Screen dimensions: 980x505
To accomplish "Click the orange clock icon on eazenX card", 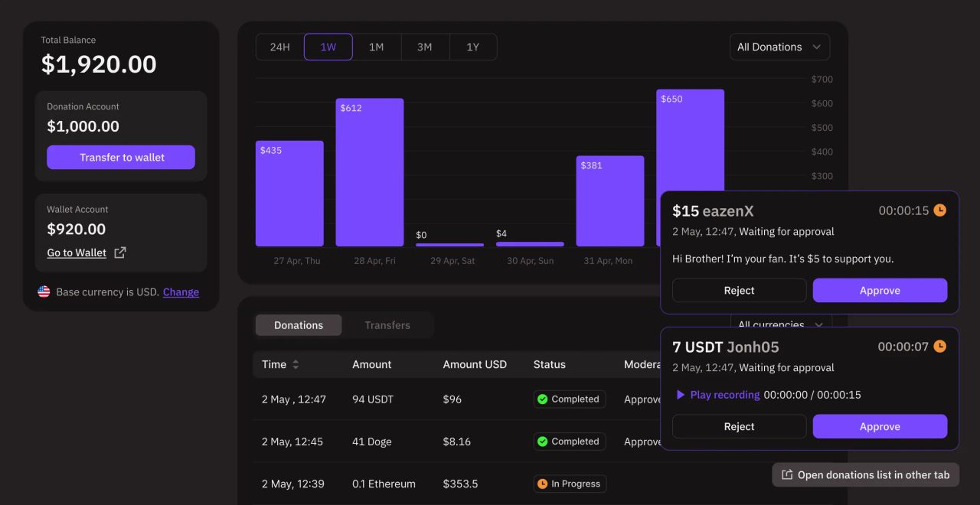I will pos(940,210).
